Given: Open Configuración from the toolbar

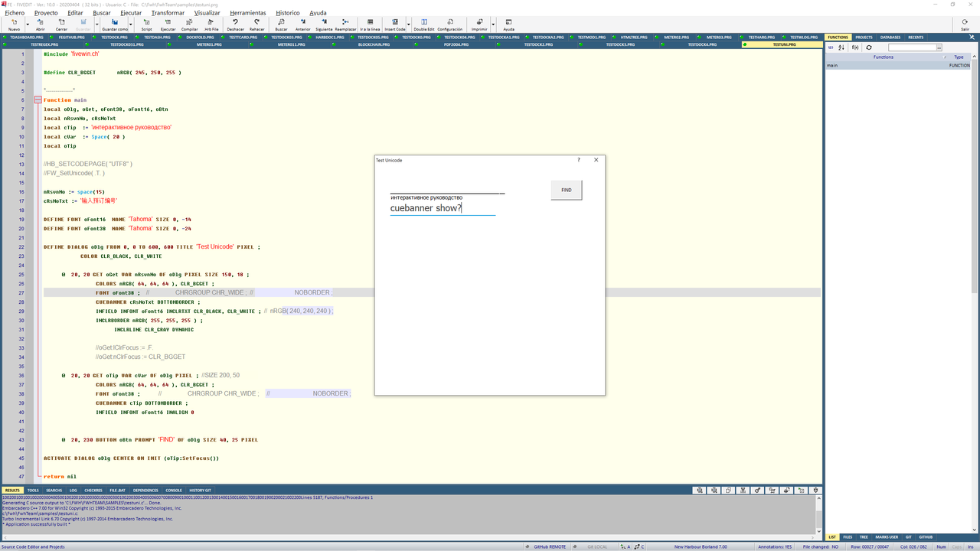Looking at the screenshot, I should [449, 24].
